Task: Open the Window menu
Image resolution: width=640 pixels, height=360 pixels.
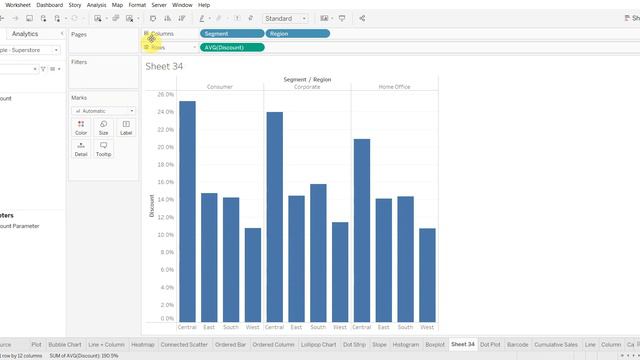Action: [x=182, y=5]
